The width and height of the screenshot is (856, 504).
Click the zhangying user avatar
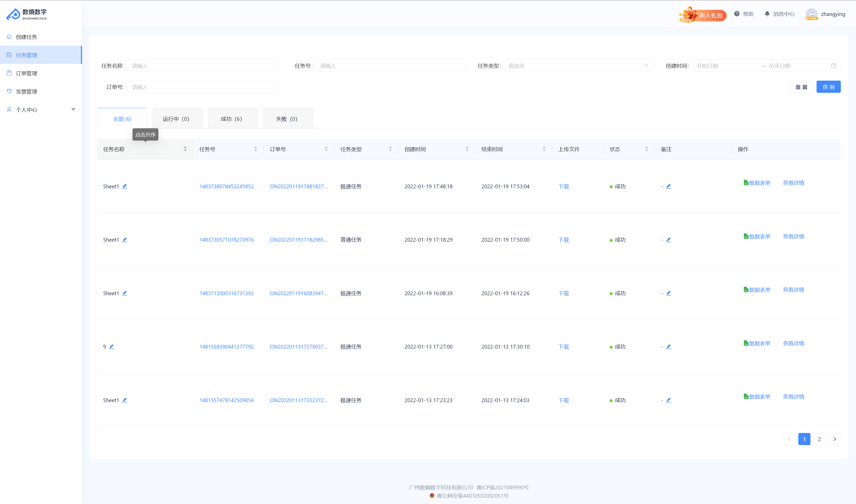coord(811,14)
